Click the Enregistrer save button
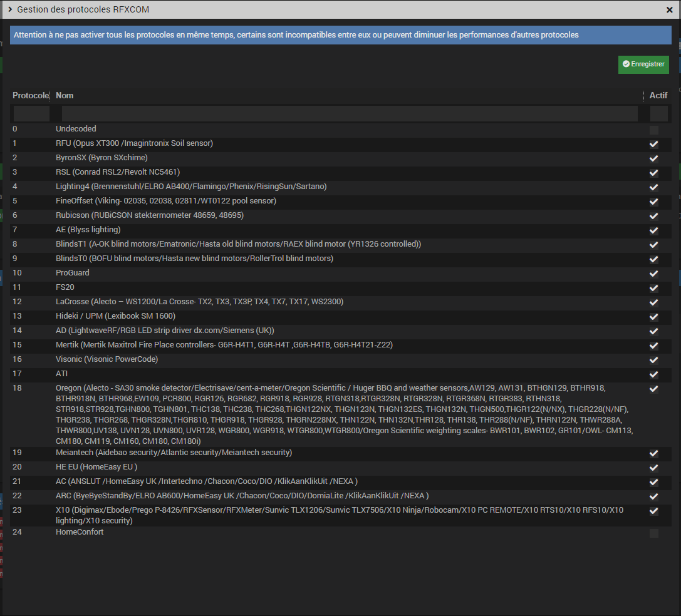The image size is (681, 616). pyautogui.click(x=643, y=64)
